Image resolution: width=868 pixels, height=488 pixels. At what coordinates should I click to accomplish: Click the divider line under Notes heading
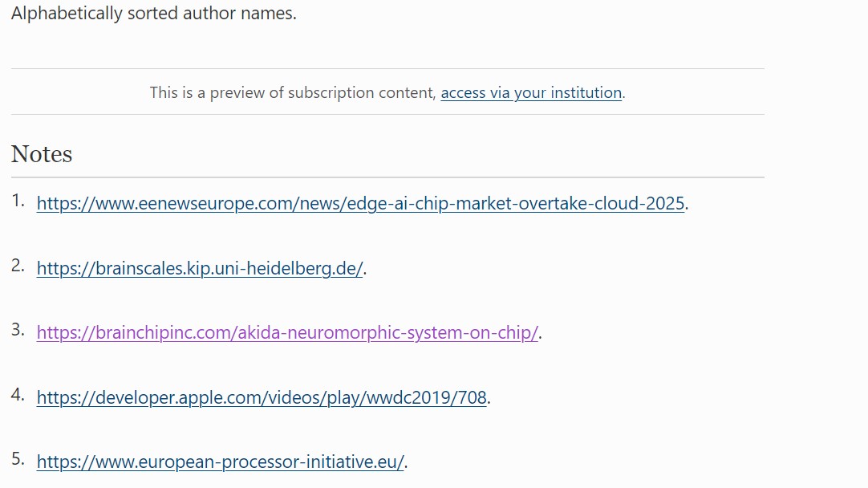coord(387,177)
